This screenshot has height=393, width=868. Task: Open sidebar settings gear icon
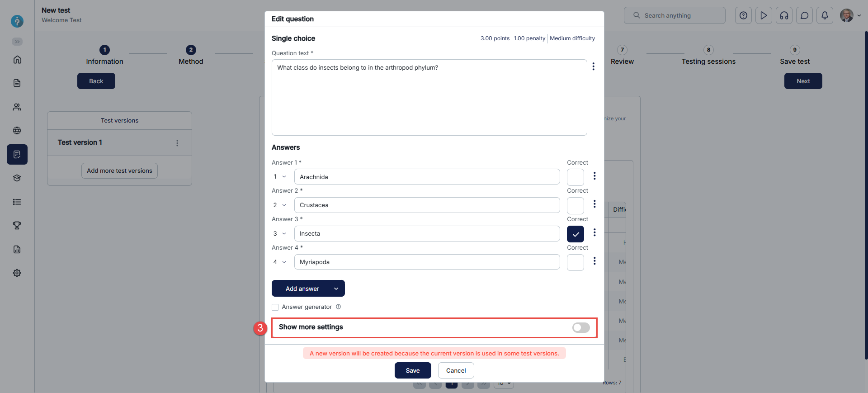(x=17, y=273)
